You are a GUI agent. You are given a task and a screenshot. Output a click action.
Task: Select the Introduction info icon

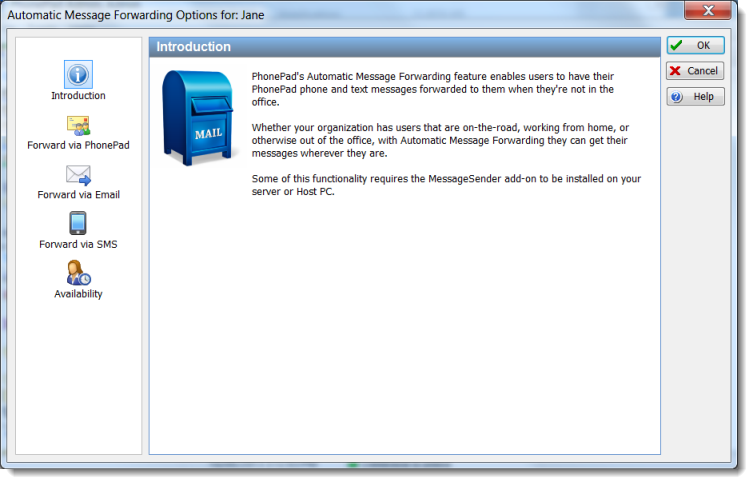pos(78,74)
